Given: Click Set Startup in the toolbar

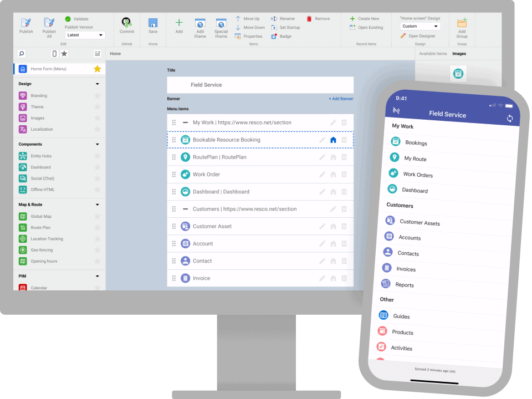Looking at the screenshot, I should click(x=286, y=28).
